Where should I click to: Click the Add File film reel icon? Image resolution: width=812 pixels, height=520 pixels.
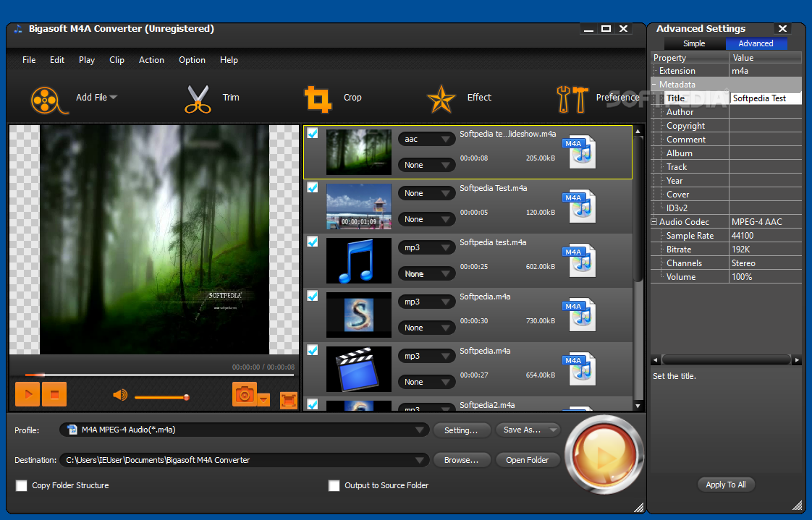click(48, 99)
